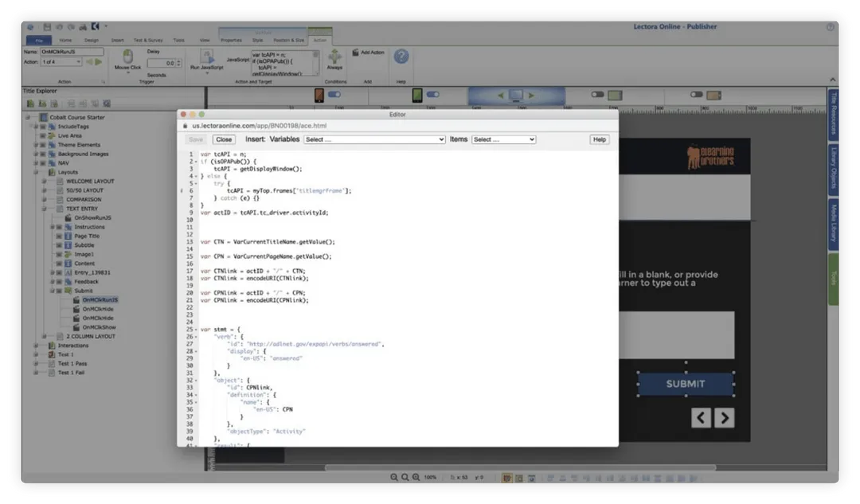Image resolution: width=860 pixels, height=504 pixels.
Task: Select the Mouse Click trigger icon
Action: 128,56
